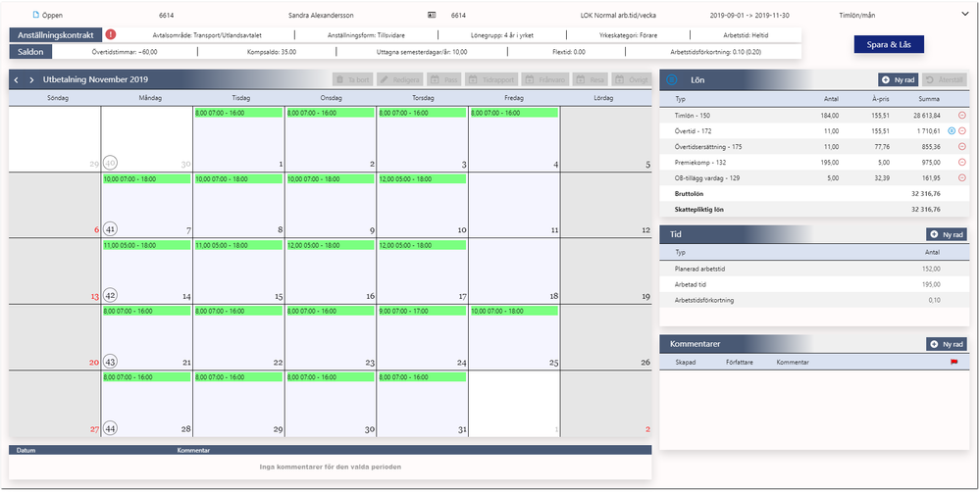Click the Övrigt toolbar button

coord(631,80)
